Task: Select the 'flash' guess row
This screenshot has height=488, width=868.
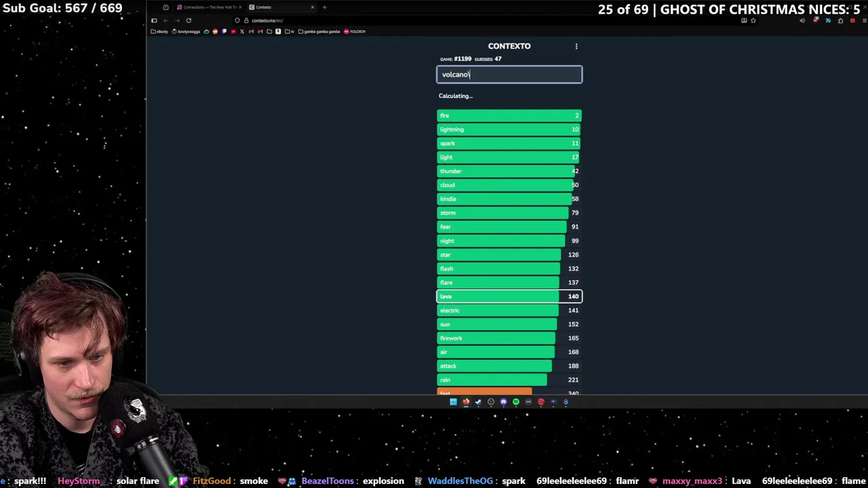Action: pyautogui.click(x=509, y=268)
